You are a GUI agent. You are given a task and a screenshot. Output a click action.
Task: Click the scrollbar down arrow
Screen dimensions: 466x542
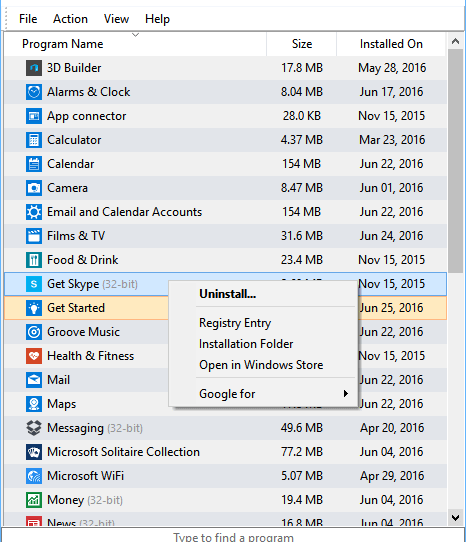click(x=455, y=518)
